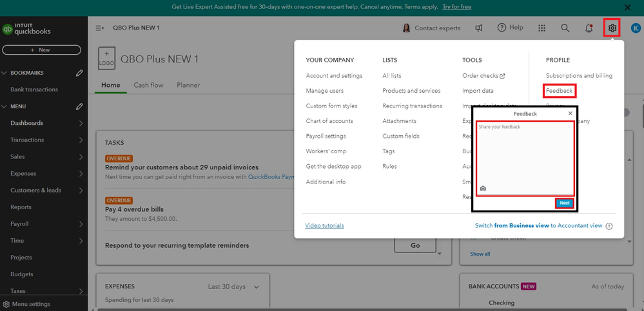Expand the Customers & leads submenu arrow
644x311 pixels.
[81, 191]
